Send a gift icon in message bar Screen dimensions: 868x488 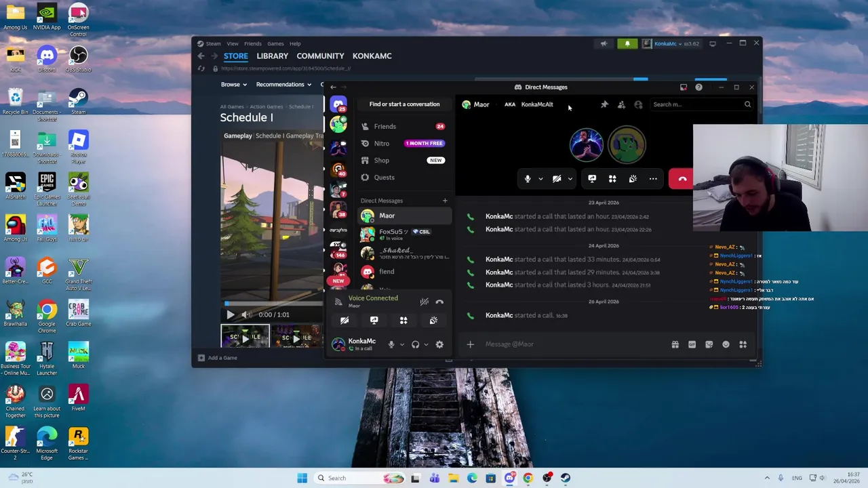click(675, 344)
